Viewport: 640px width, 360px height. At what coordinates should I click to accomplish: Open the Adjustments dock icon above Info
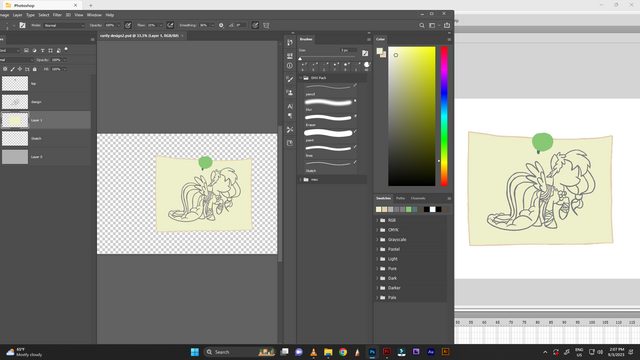[x=290, y=56]
